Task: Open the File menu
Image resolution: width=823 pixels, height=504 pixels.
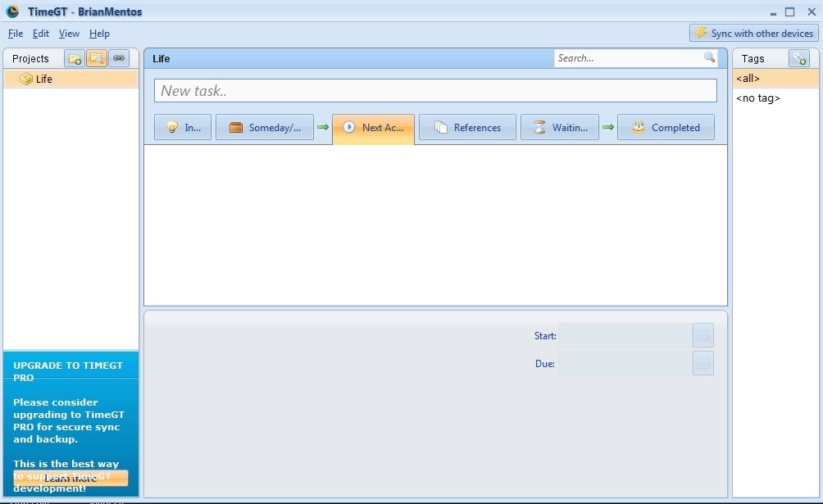Action: (16, 34)
